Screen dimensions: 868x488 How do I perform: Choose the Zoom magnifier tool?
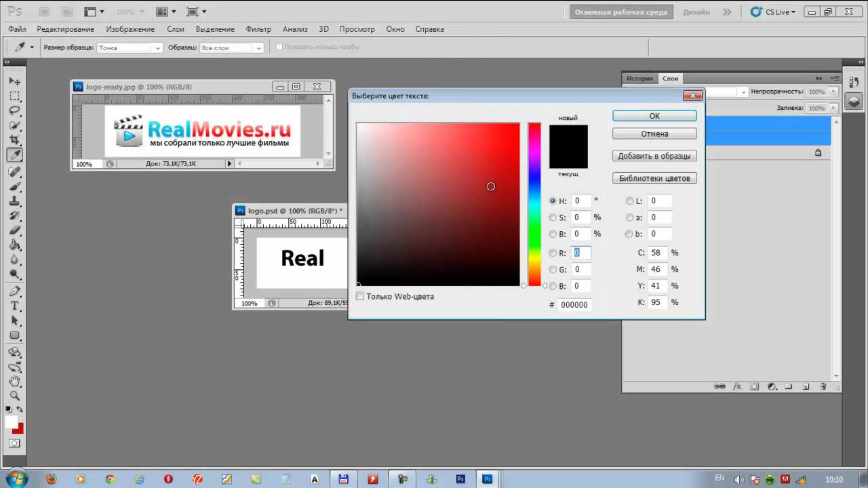point(14,395)
